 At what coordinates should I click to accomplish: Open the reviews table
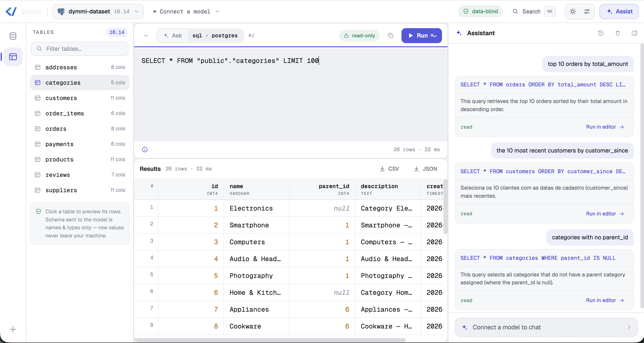tap(80, 175)
